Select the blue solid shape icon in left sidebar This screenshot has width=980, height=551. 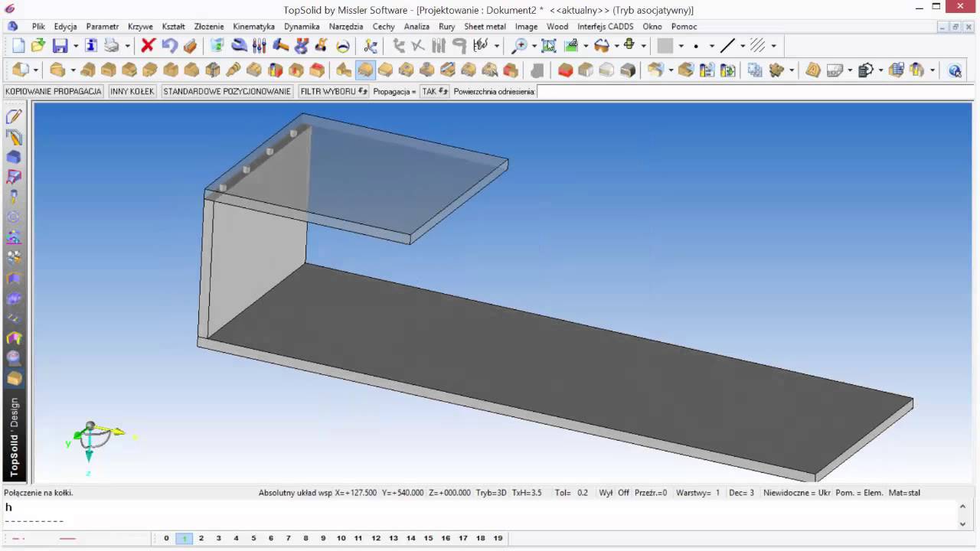(14, 157)
